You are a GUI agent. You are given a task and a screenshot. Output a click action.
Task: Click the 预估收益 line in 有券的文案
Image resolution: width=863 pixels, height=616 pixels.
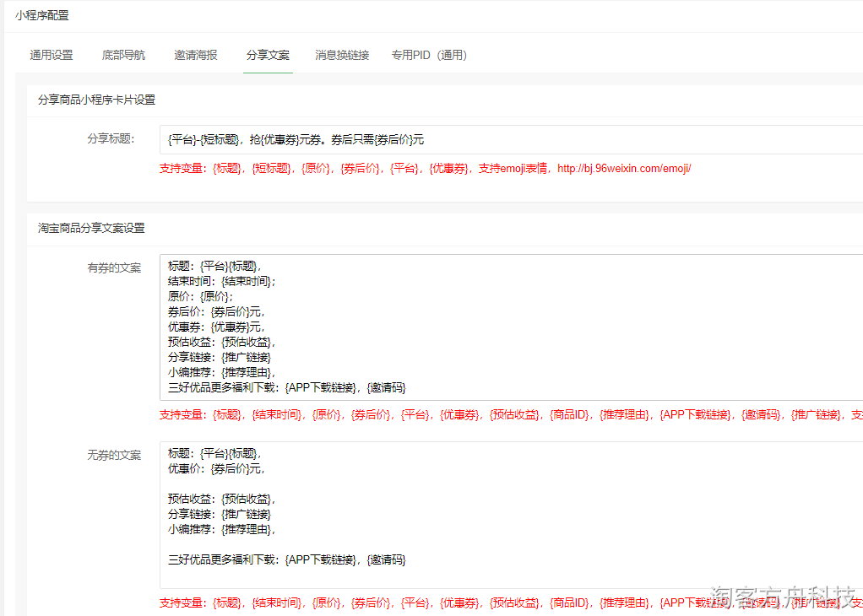[x=222, y=342]
